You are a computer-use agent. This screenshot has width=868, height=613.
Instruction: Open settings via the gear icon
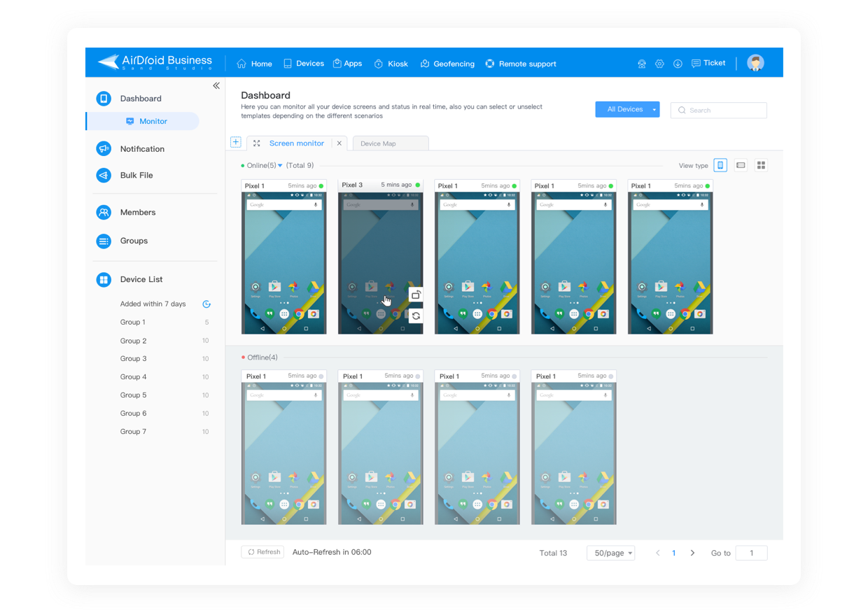[659, 63]
